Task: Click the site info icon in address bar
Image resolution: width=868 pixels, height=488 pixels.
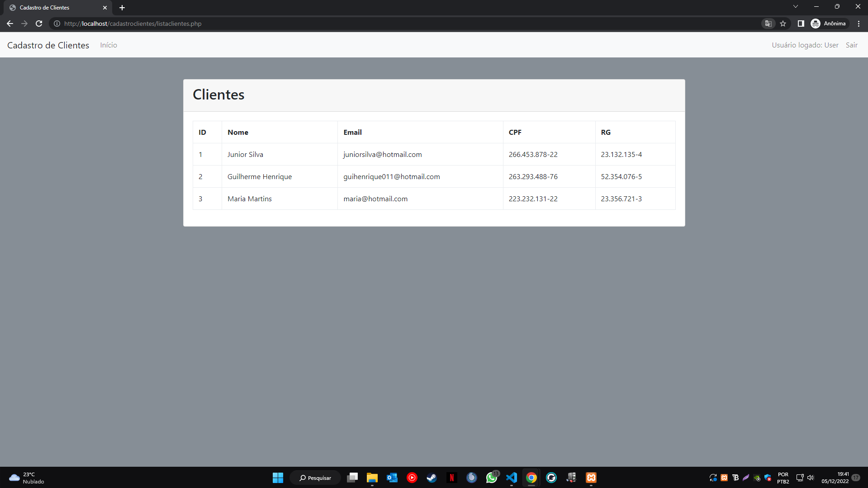Action: (x=57, y=24)
